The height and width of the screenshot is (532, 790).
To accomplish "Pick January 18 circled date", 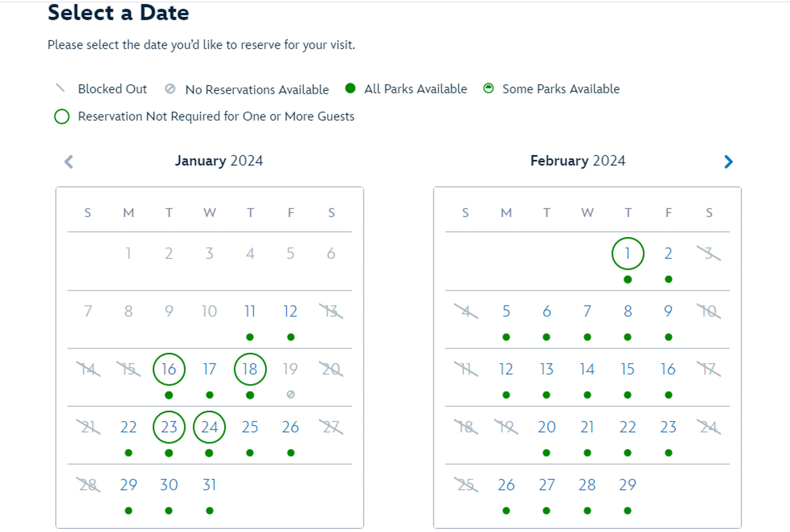I will [250, 369].
